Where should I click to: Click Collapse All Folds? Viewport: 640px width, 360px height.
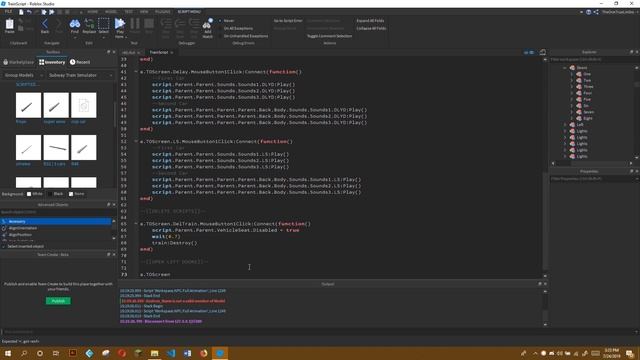click(x=371, y=28)
